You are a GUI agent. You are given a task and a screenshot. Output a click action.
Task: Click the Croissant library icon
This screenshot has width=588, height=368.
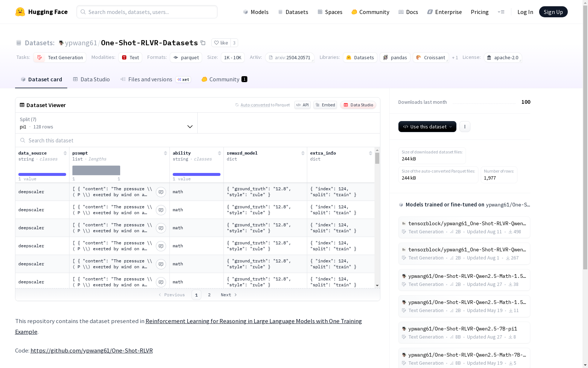coord(419,57)
